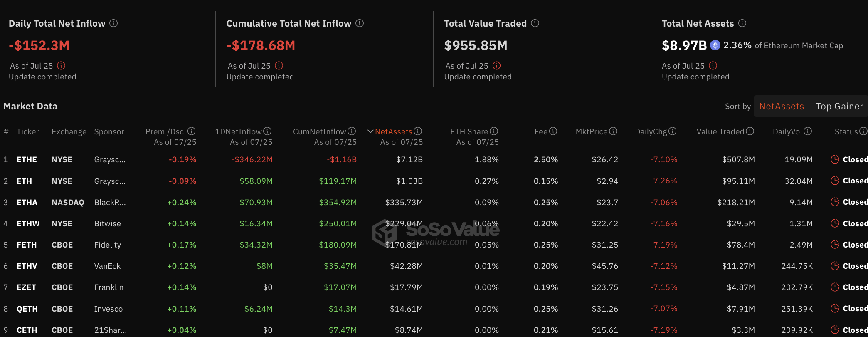Viewport: 868px width, 337px height.
Task: Open the ETH ticker row
Action: click(24, 181)
